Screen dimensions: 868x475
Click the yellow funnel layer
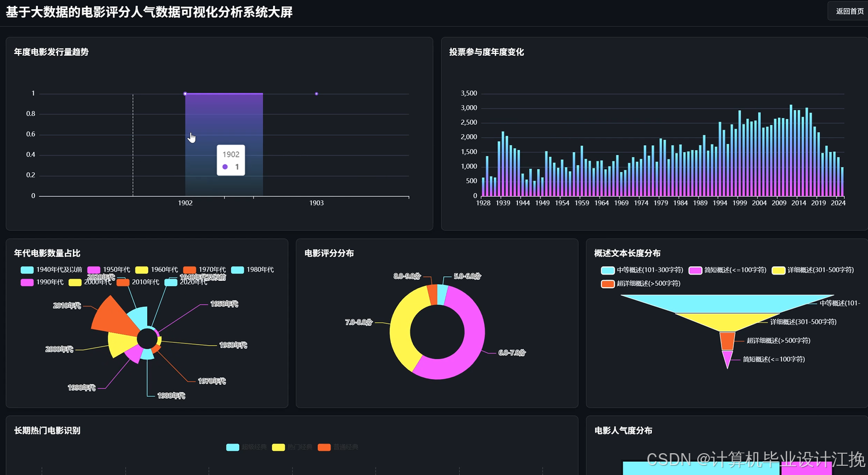click(x=727, y=321)
